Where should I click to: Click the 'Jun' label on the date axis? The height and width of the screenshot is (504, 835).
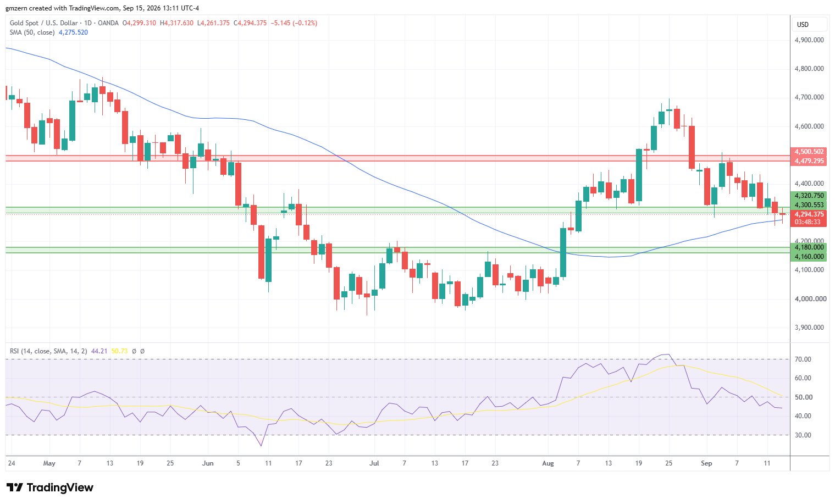click(208, 463)
